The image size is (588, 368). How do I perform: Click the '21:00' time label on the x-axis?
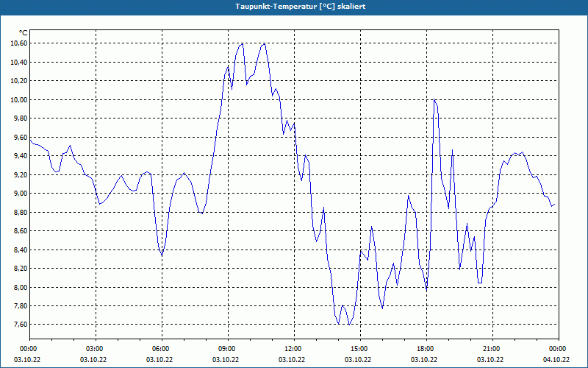point(492,349)
